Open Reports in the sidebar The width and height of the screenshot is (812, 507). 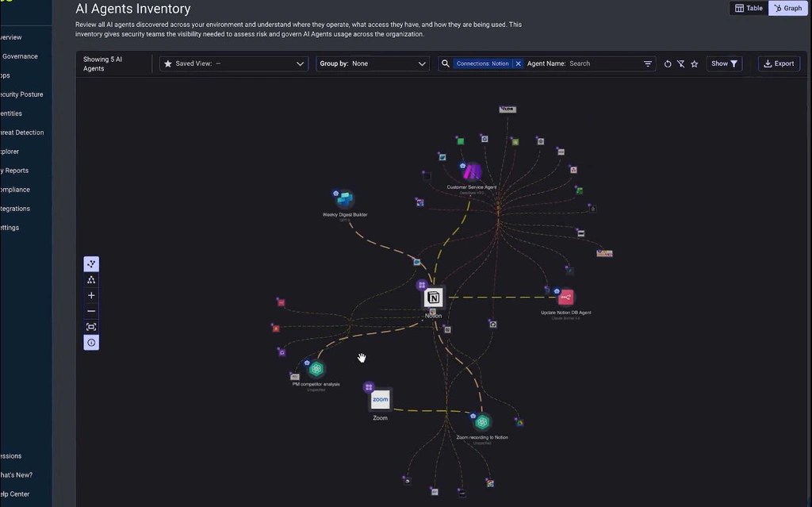coord(16,171)
